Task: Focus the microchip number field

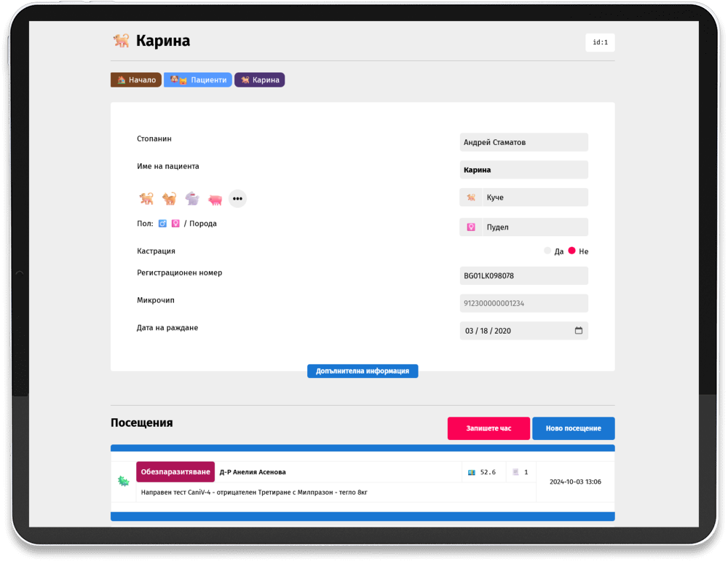Action: pyautogui.click(x=523, y=303)
